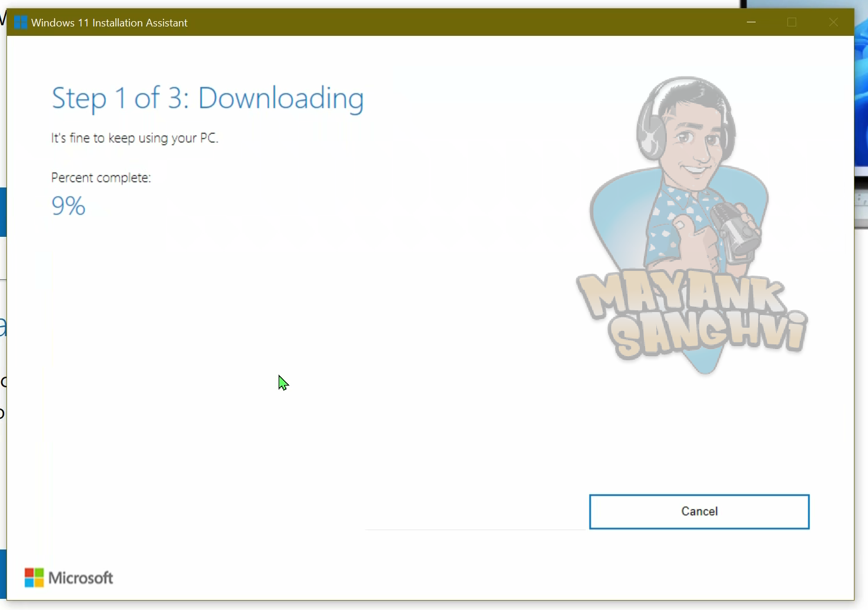Viewport: 868px width, 610px height.
Task: Click the blue strip behind window's left edge
Action: pyautogui.click(x=3, y=212)
